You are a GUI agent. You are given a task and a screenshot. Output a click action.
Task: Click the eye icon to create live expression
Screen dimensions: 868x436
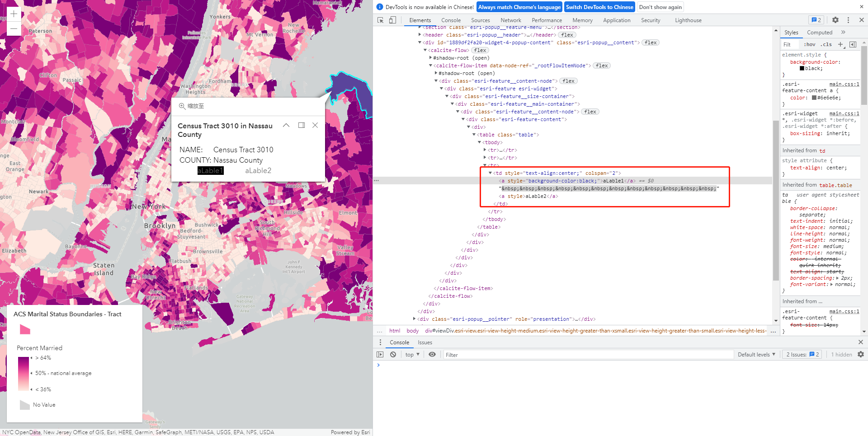432,354
